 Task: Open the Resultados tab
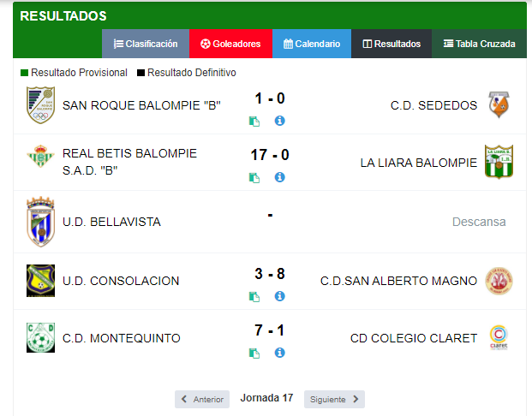[x=392, y=44]
